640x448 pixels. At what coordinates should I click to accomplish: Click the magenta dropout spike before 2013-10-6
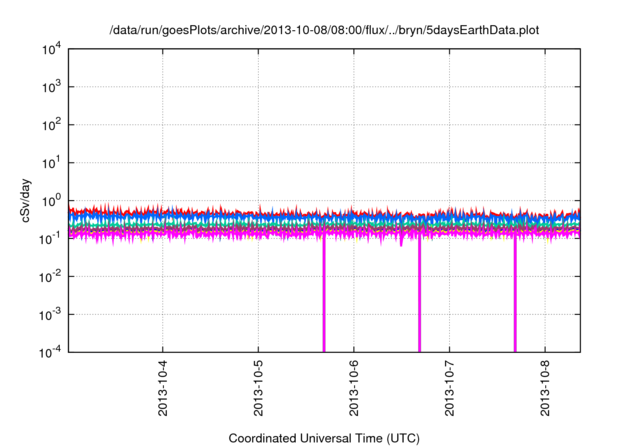coord(324,294)
